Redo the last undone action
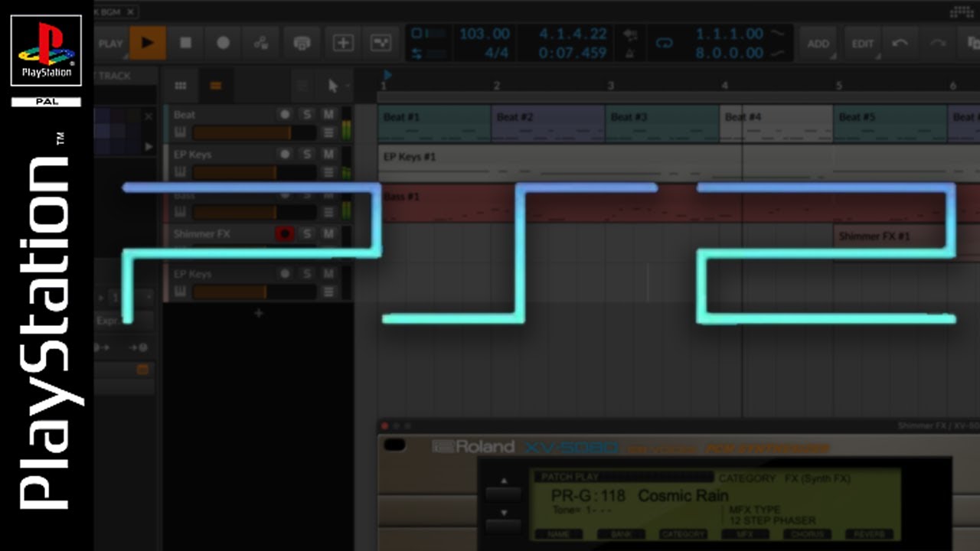 (x=938, y=44)
